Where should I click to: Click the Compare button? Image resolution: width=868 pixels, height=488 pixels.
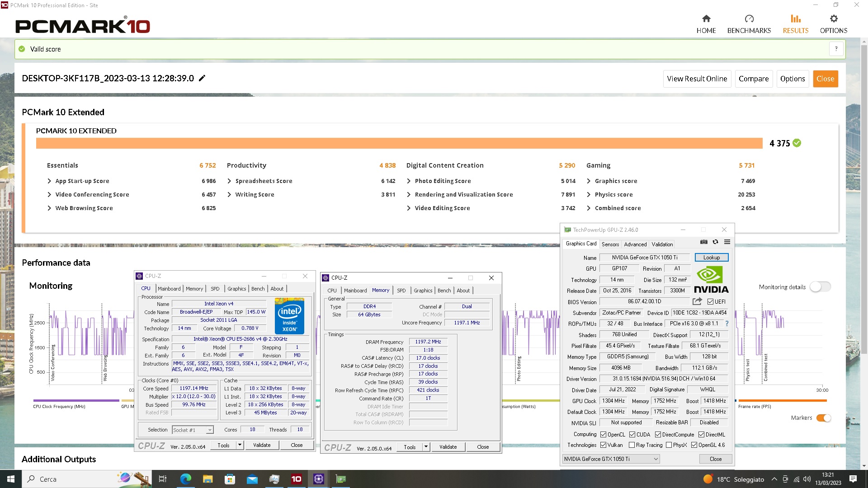pyautogui.click(x=753, y=79)
